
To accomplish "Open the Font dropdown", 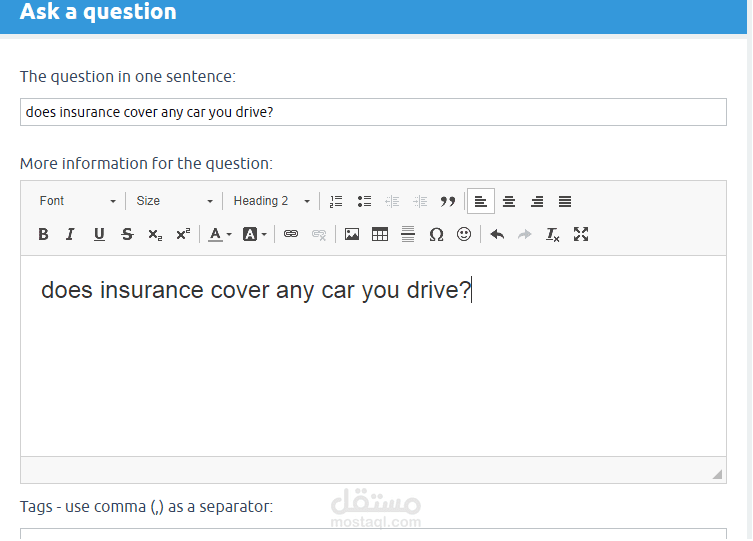I will [x=78, y=201].
